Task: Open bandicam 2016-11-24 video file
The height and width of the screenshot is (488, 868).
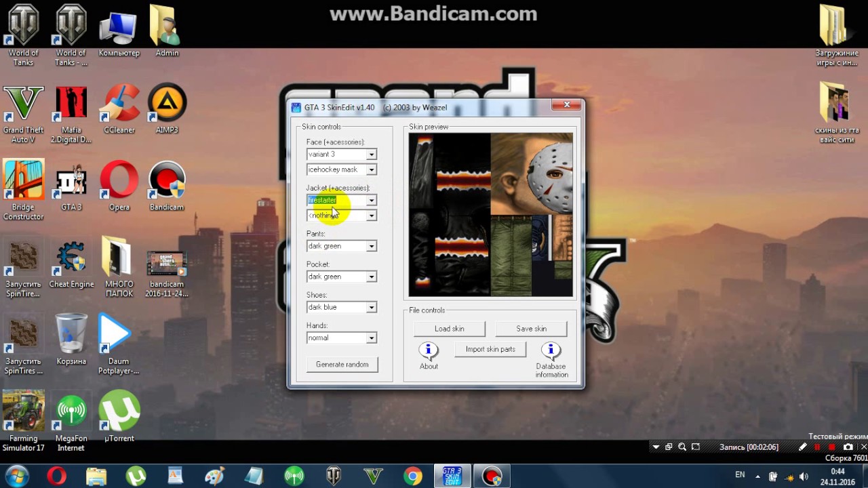Action: [167, 274]
